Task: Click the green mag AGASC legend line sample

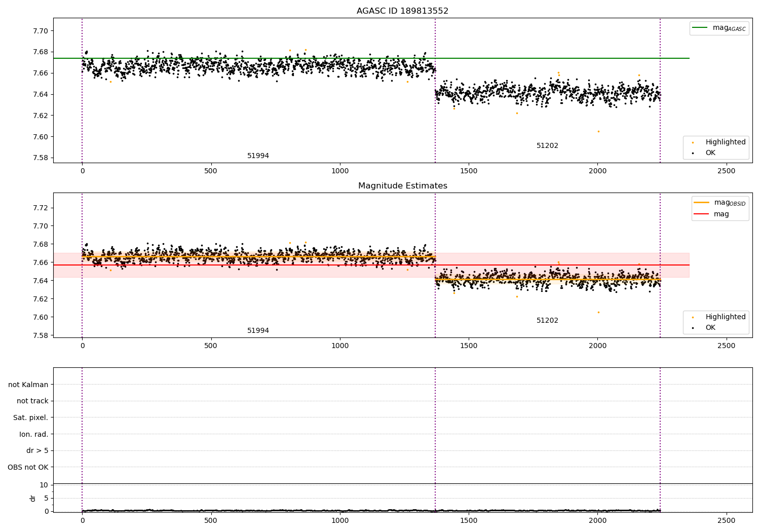Action: (700, 28)
